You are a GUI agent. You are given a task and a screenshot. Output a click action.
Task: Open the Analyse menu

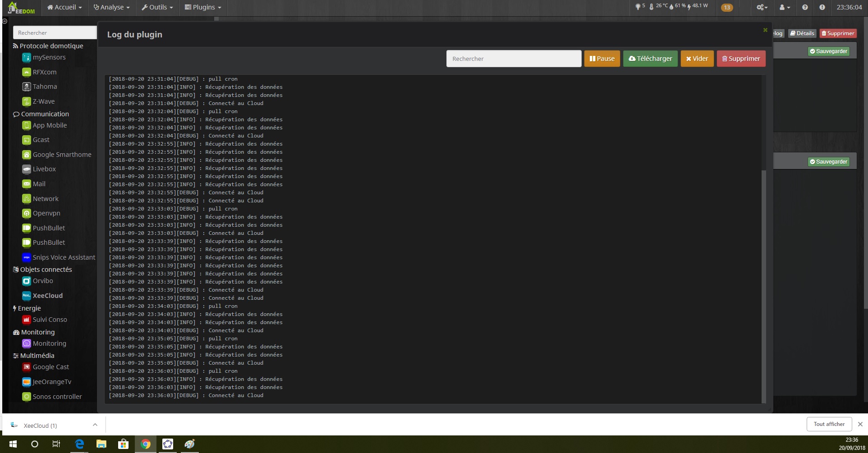click(111, 7)
